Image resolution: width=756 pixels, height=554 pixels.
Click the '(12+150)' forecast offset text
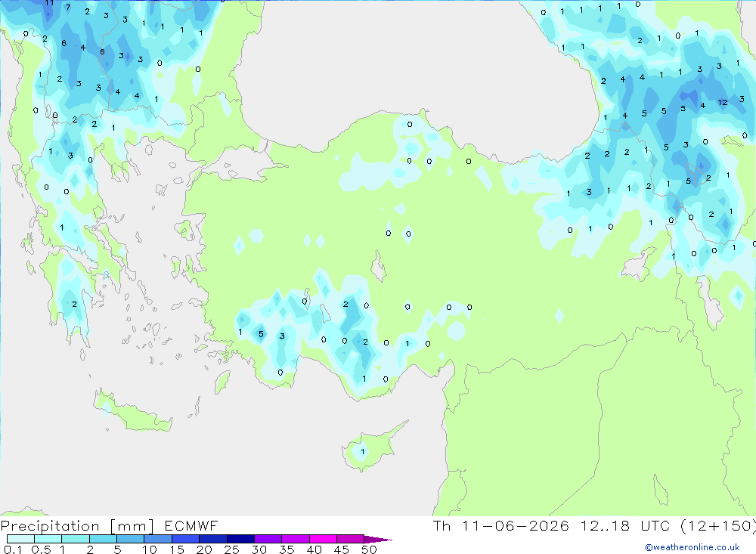[718, 526]
